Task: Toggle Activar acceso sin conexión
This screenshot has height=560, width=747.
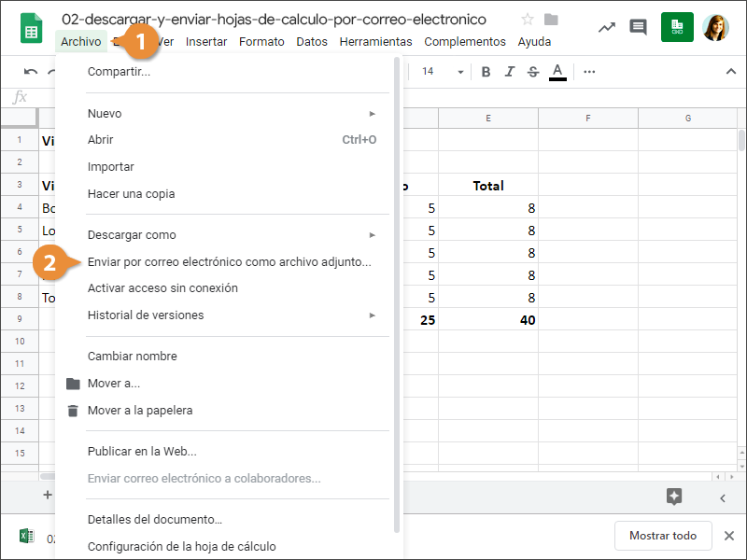Action: coord(162,287)
